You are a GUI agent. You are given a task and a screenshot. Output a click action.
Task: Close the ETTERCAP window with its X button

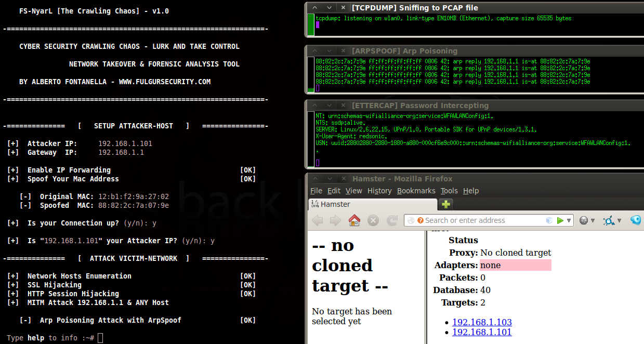pos(343,105)
